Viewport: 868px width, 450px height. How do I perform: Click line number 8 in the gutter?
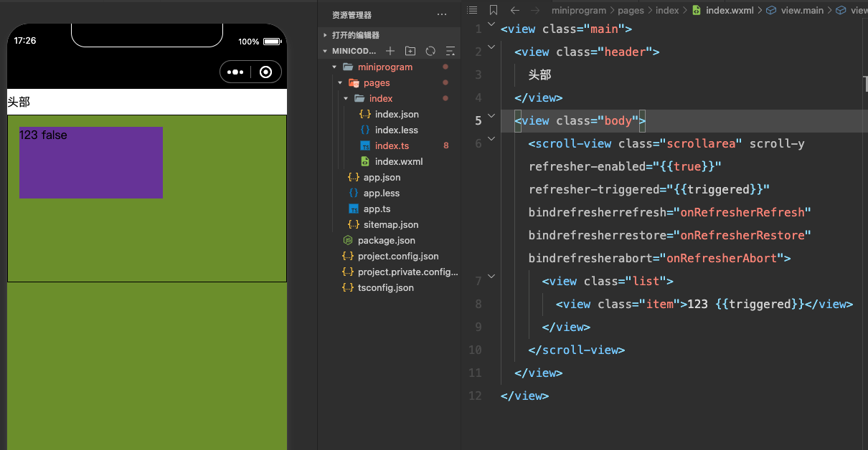[x=478, y=304]
